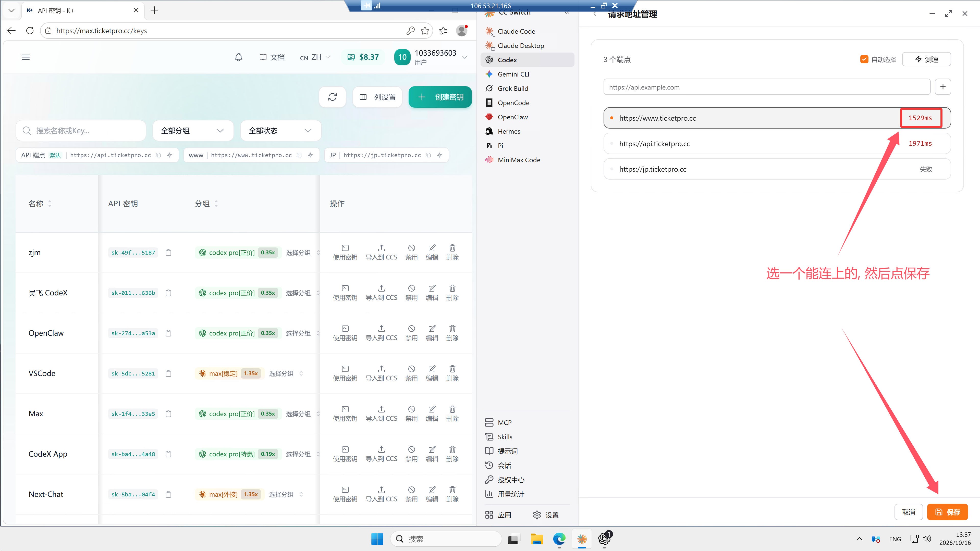The height and width of the screenshot is (551, 980).
Task: Click the 取消 button
Action: click(x=909, y=512)
